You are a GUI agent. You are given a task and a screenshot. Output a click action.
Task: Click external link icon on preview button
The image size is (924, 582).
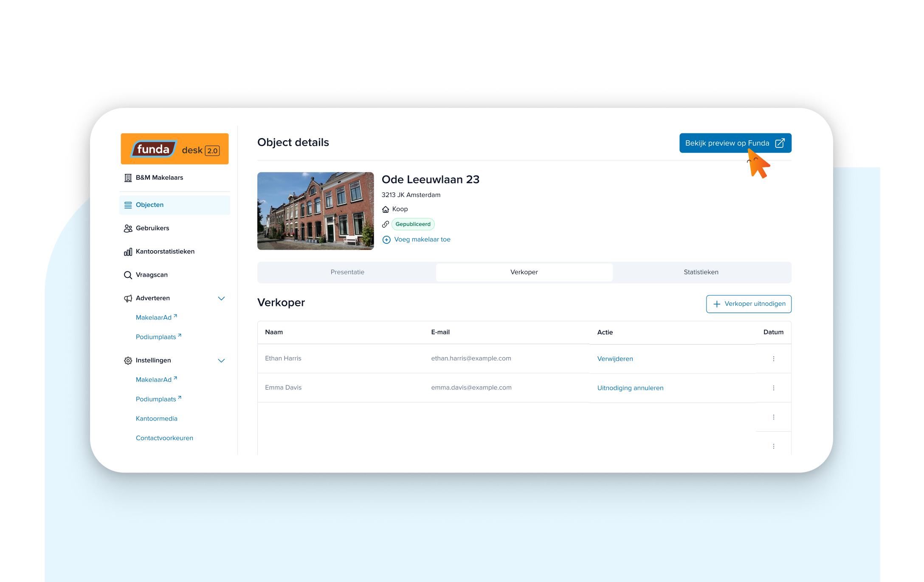(x=780, y=143)
